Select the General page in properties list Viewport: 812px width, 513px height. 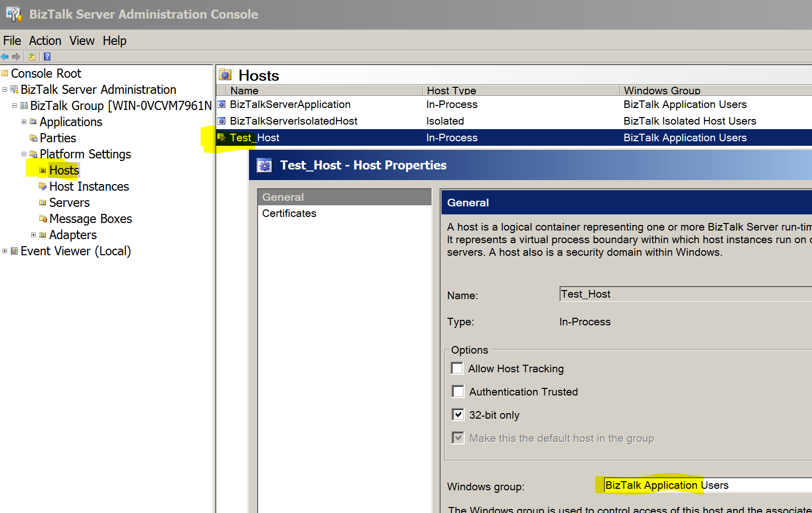tap(345, 197)
